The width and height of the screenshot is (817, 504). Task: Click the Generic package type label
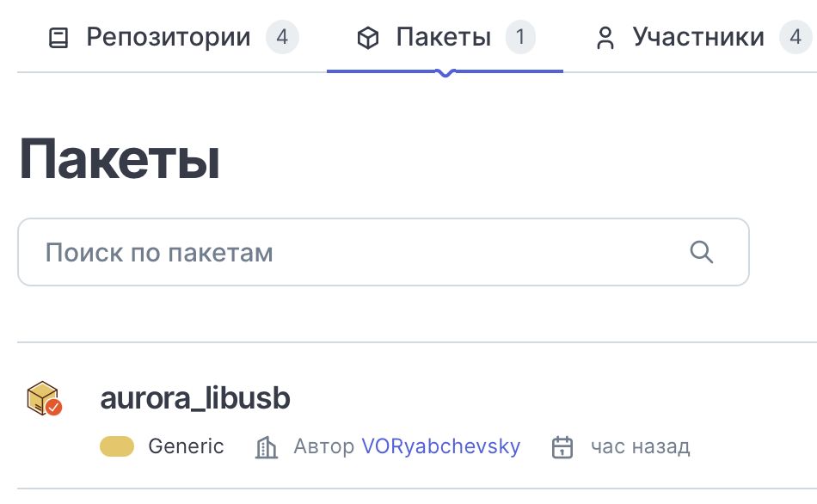click(187, 446)
